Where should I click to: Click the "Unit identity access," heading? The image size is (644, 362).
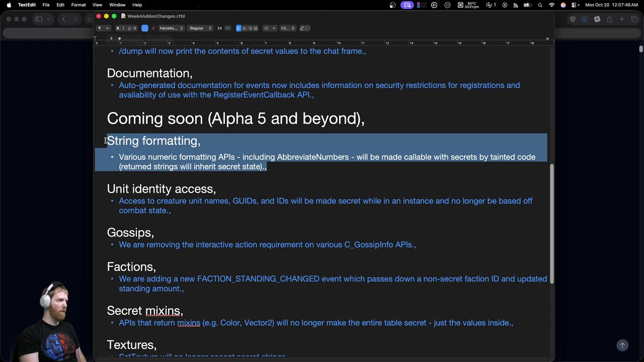pos(162,189)
